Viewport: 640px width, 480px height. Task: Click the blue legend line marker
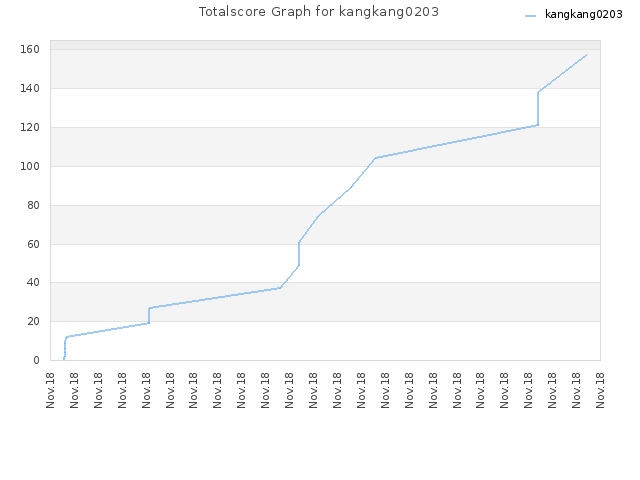pos(530,16)
